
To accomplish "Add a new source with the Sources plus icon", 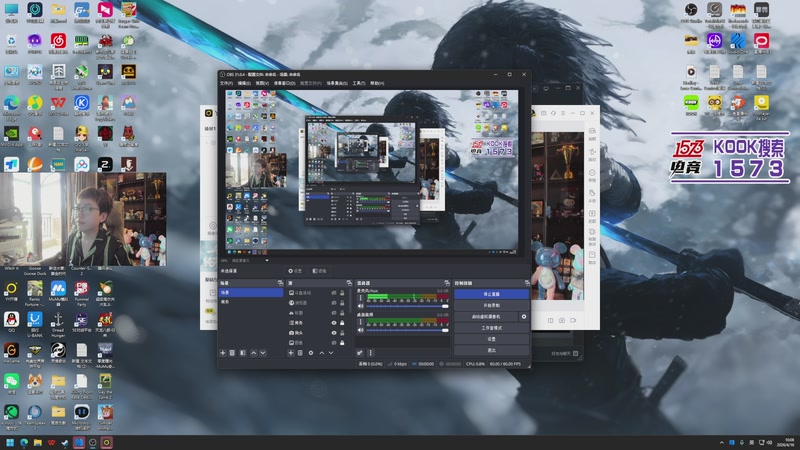I will tap(290, 353).
